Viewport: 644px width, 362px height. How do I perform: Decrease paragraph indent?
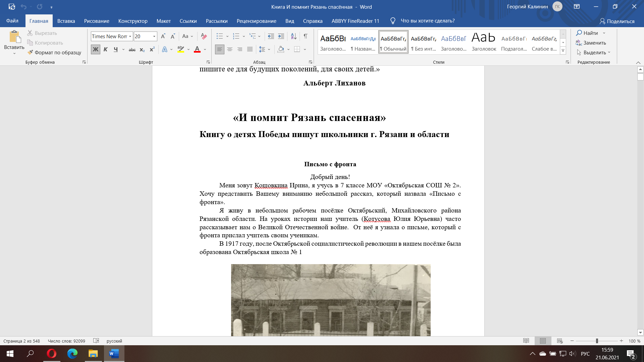pos(271,36)
